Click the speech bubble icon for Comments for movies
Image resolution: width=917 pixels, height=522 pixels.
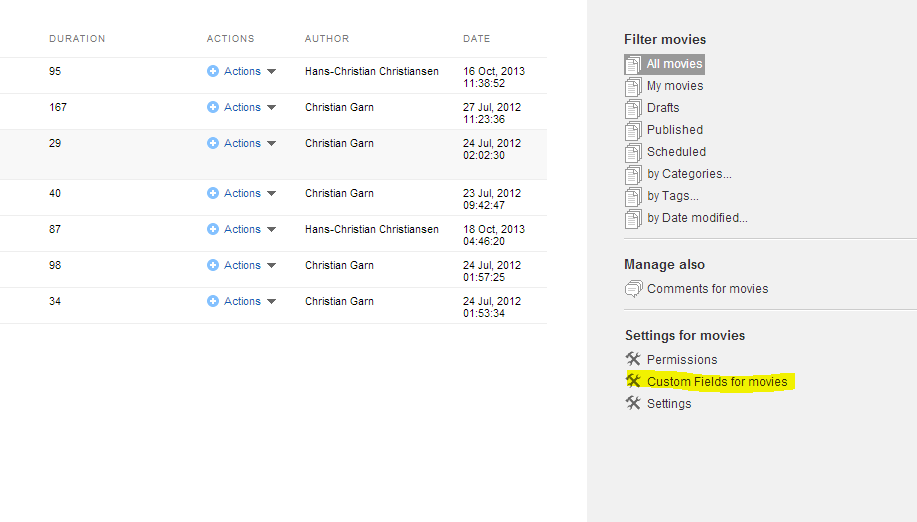633,289
